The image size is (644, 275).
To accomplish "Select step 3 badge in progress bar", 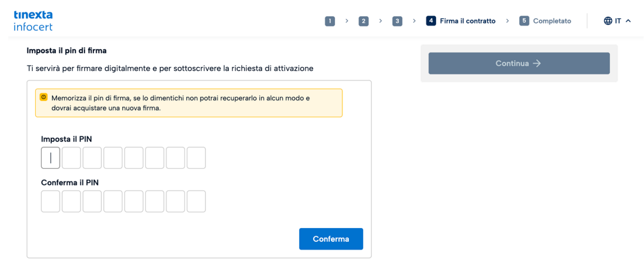I will click(397, 21).
